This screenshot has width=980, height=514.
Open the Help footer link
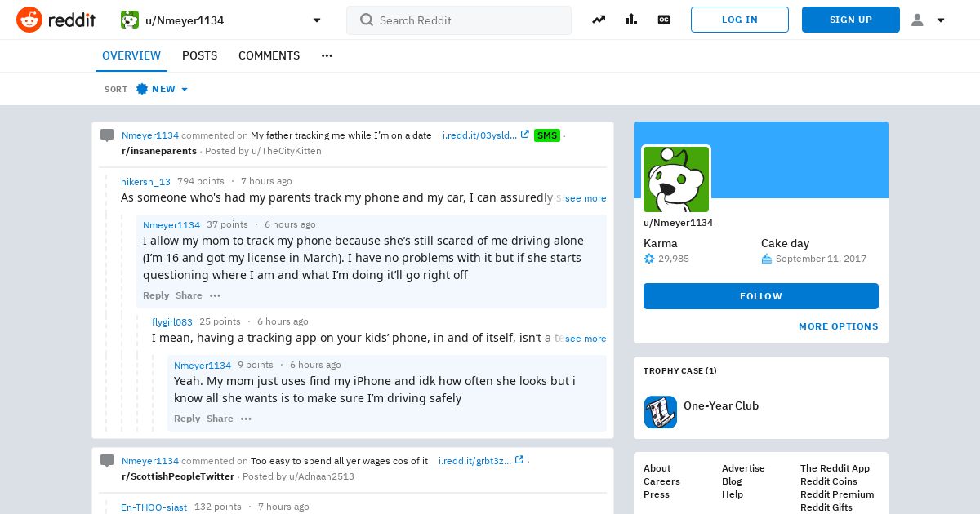[x=733, y=494]
